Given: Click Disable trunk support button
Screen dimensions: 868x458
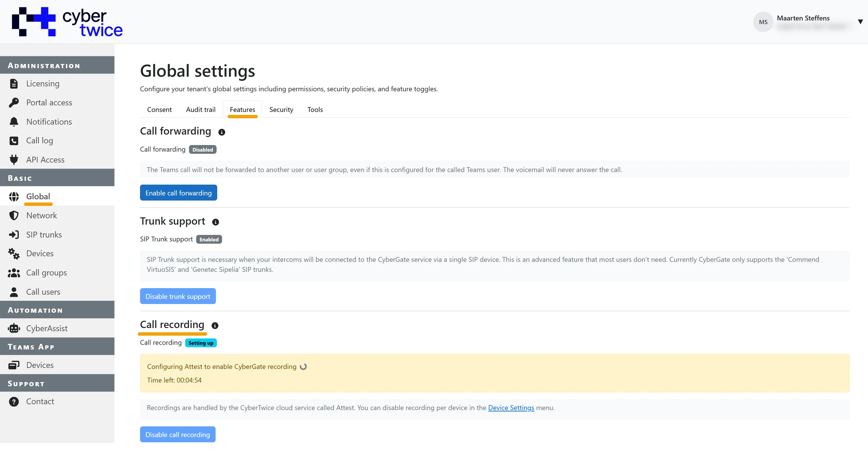Looking at the screenshot, I should pos(178,296).
